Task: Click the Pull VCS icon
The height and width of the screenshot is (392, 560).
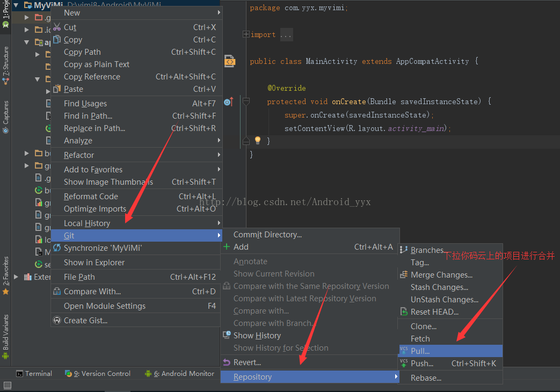Action: (404, 350)
